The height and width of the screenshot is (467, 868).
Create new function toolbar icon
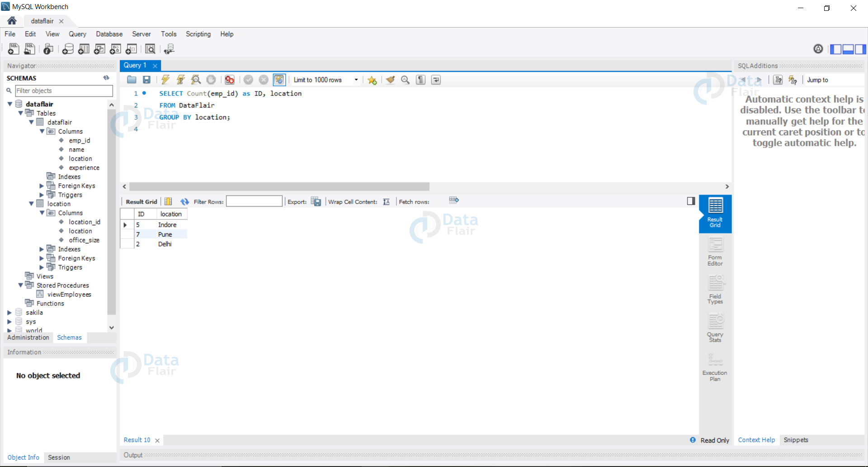pos(131,49)
